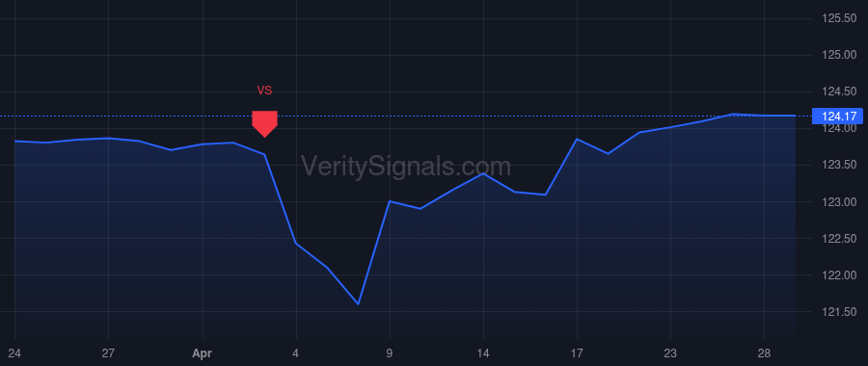This screenshot has height=366, width=868.
Task: Click the 28 date label on time axis
Action: click(765, 353)
